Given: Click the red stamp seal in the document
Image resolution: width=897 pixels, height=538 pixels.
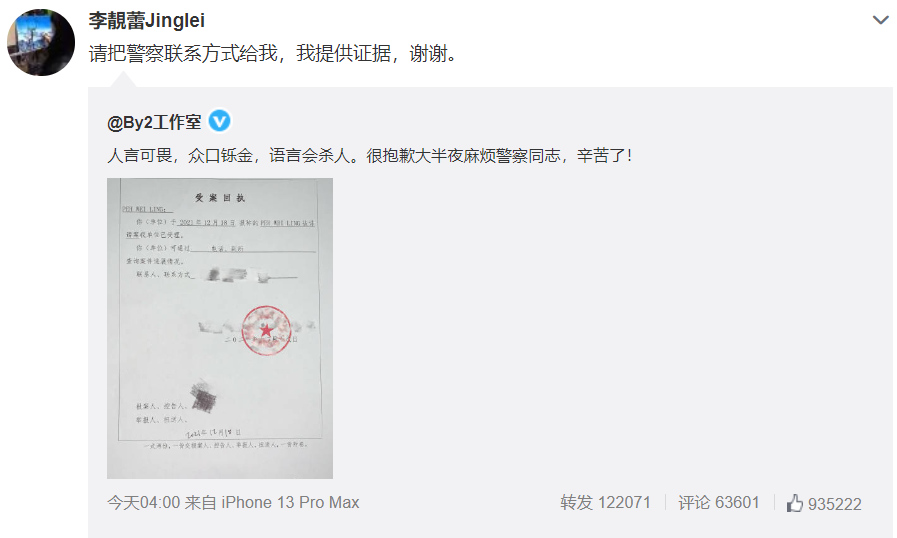Looking at the screenshot, I should (266, 330).
